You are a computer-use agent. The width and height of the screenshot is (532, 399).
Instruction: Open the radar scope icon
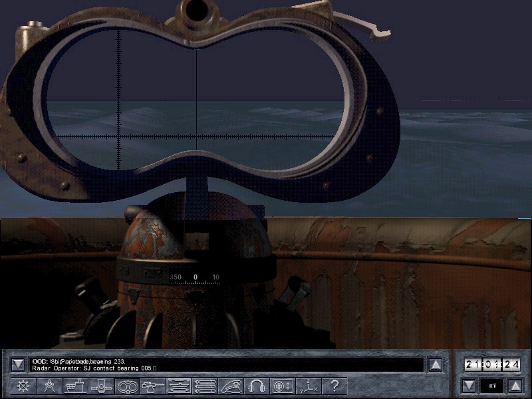tap(283, 386)
